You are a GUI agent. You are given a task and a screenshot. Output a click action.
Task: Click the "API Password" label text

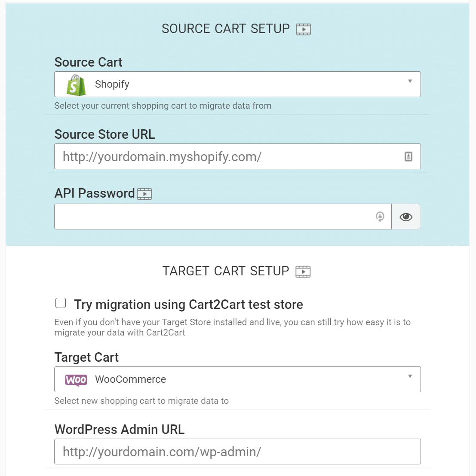(x=95, y=193)
